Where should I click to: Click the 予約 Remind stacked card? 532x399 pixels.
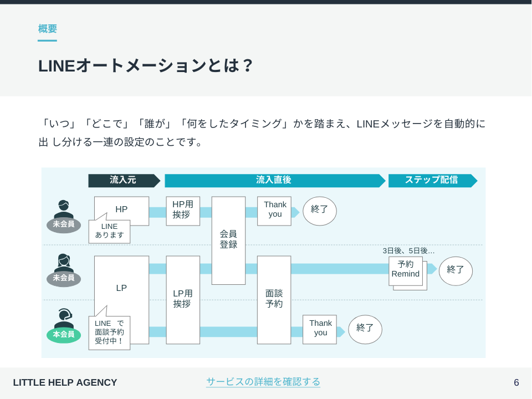(407, 273)
